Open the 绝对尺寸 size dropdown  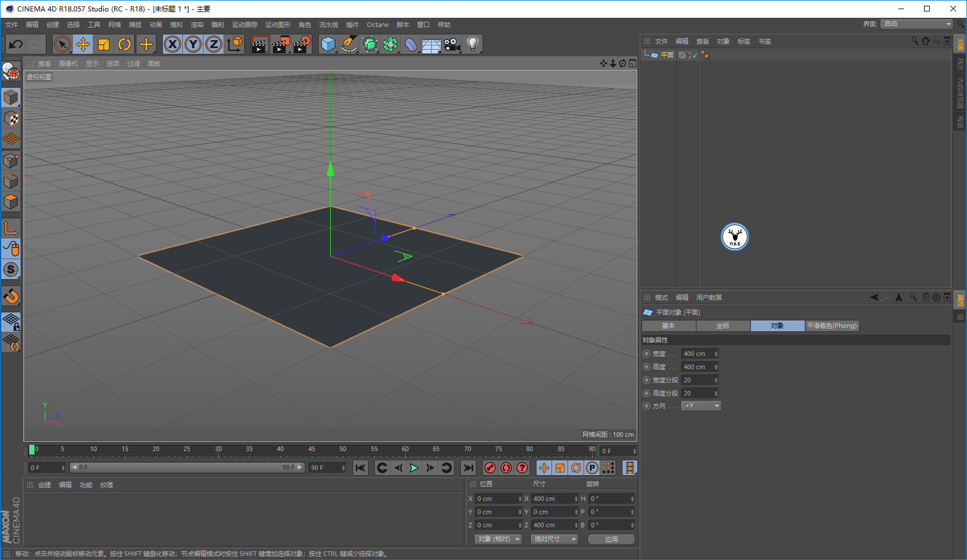(554, 539)
